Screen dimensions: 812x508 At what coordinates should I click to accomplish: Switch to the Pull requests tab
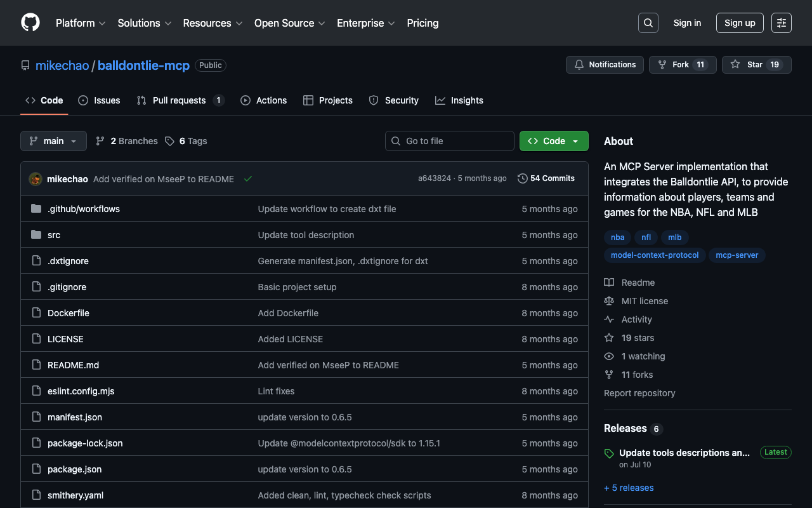pos(180,100)
